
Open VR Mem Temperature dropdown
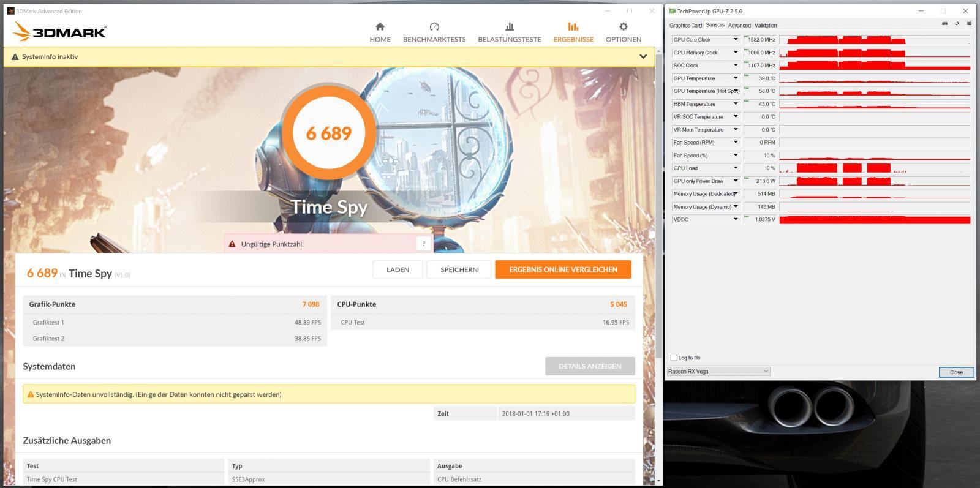tap(736, 130)
